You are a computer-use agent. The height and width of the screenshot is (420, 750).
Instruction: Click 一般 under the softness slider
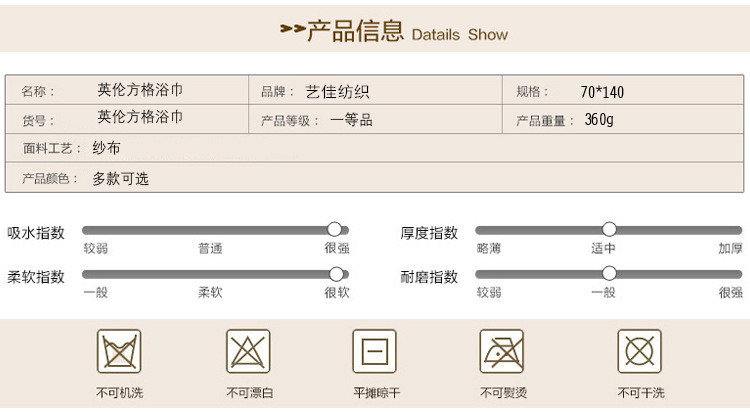coord(96,292)
